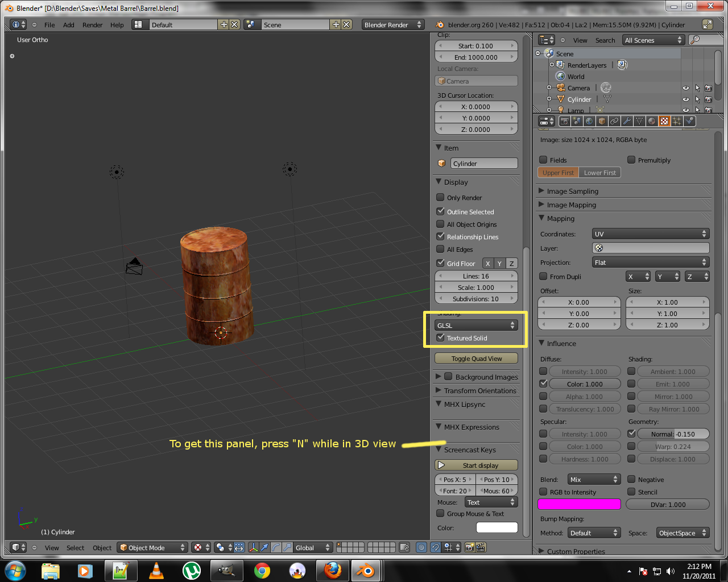Screen dimensions: 728x582
Task: Click the Toggle Quad View button
Action: tap(476, 359)
